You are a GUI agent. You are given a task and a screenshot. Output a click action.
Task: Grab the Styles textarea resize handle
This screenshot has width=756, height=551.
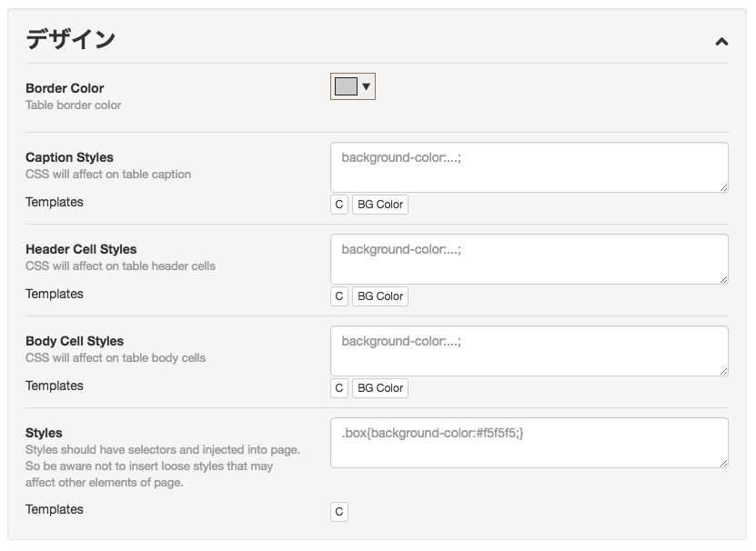[723, 464]
